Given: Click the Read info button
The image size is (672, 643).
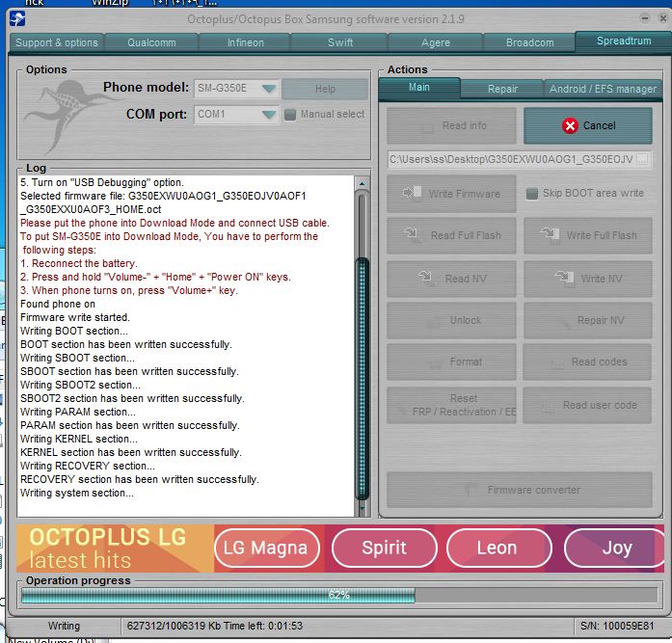Looking at the screenshot, I should pos(452,125).
